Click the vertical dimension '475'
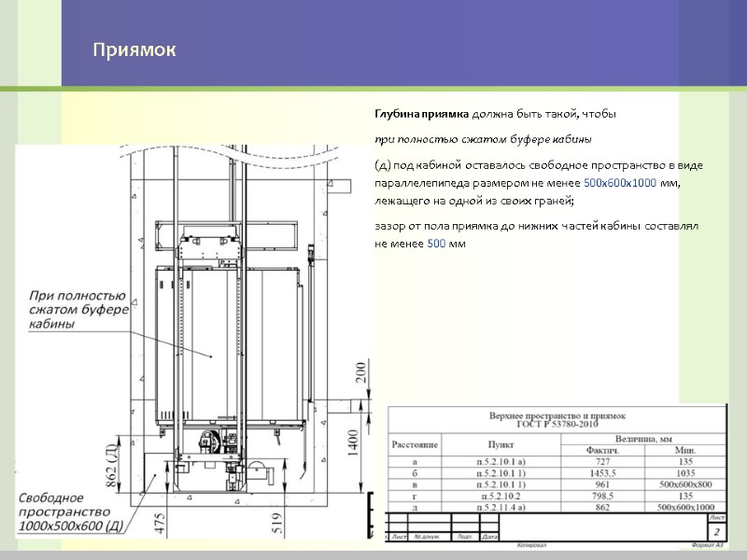747x560 pixels. click(x=160, y=523)
